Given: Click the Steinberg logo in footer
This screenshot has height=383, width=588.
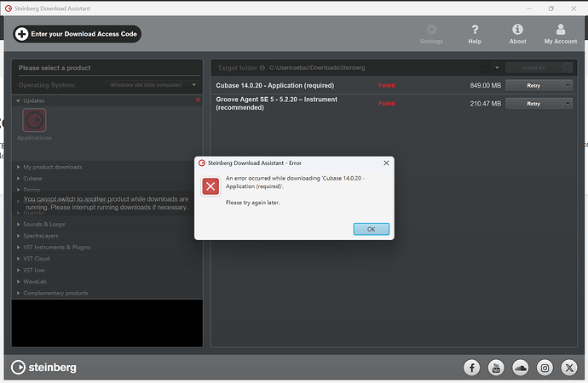Looking at the screenshot, I should pyautogui.click(x=43, y=368).
